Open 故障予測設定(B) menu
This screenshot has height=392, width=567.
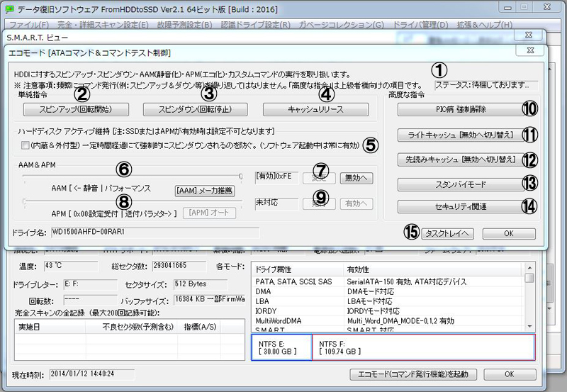(x=185, y=25)
